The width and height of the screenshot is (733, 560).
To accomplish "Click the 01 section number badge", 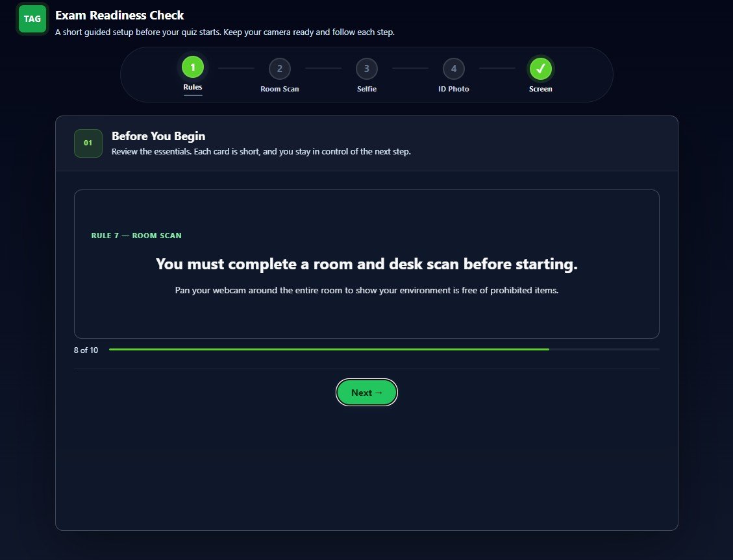I will click(88, 143).
